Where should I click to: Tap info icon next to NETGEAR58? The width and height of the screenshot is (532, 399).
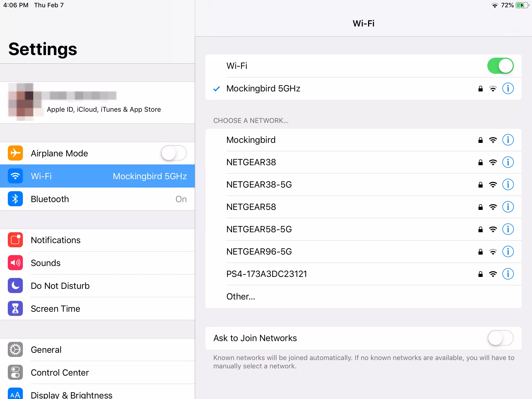[x=508, y=207]
